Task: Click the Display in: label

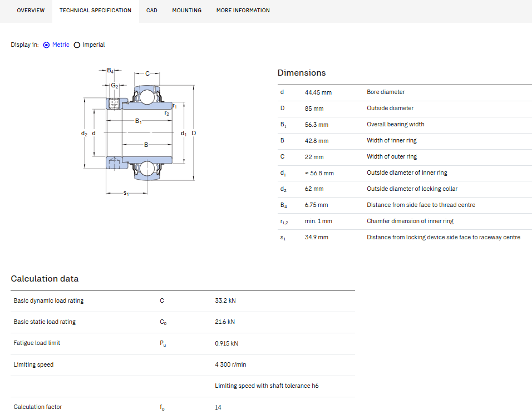Action: point(25,45)
